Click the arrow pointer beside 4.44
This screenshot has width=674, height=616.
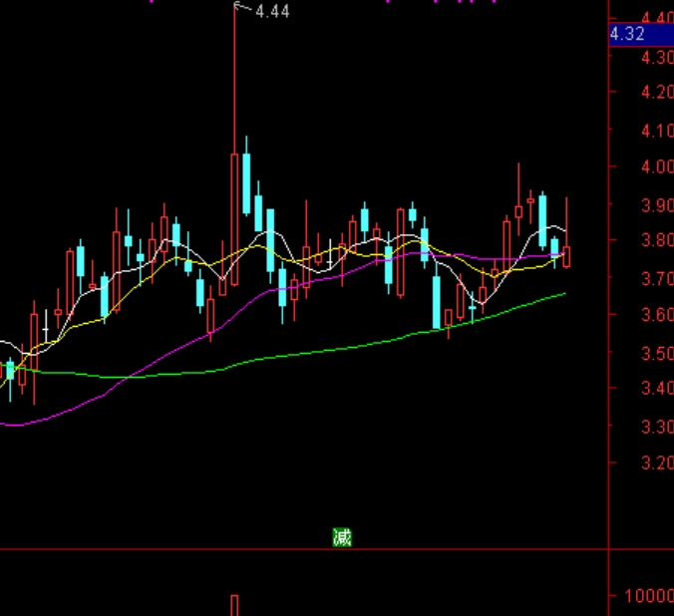[x=239, y=8]
